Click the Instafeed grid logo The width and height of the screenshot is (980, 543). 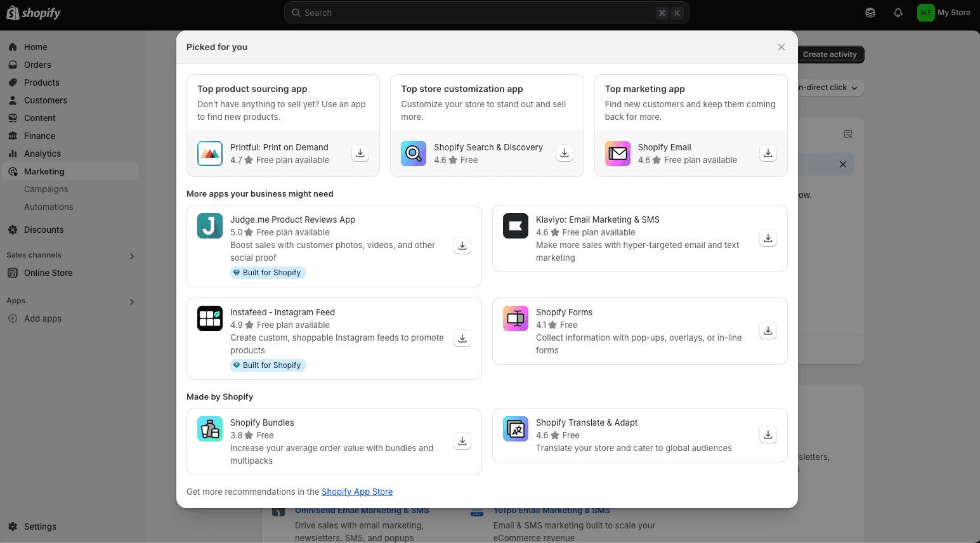point(210,318)
